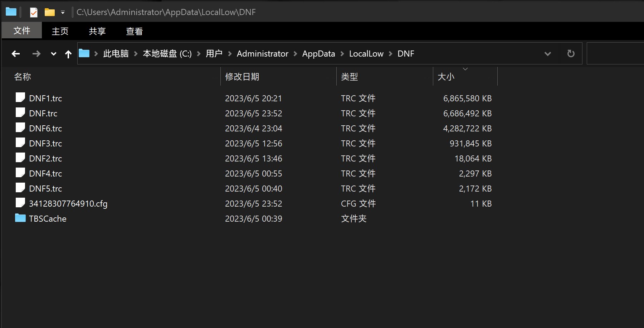The height and width of the screenshot is (328, 644).
Task: Click the file name DNF4.trc
Action: (x=45, y=174)
